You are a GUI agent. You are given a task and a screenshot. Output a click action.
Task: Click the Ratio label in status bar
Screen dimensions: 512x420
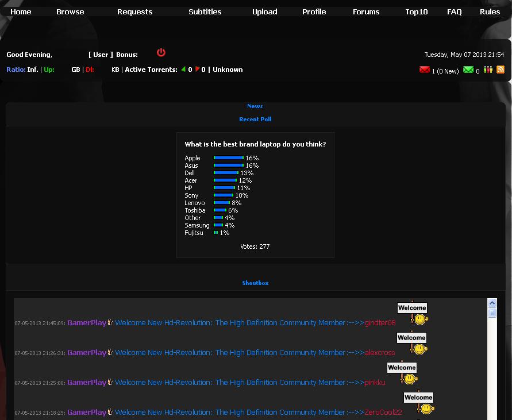(x=16, y=70)
